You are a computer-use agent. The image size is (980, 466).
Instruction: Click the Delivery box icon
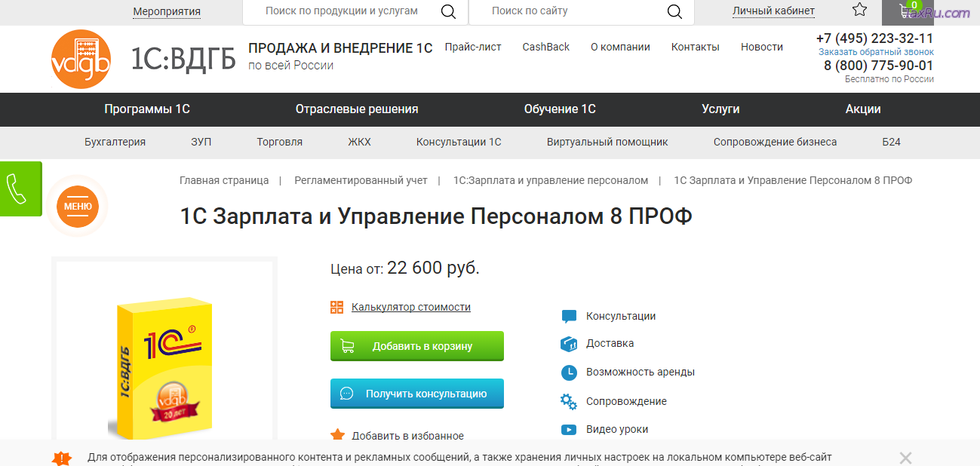(569, 344)
